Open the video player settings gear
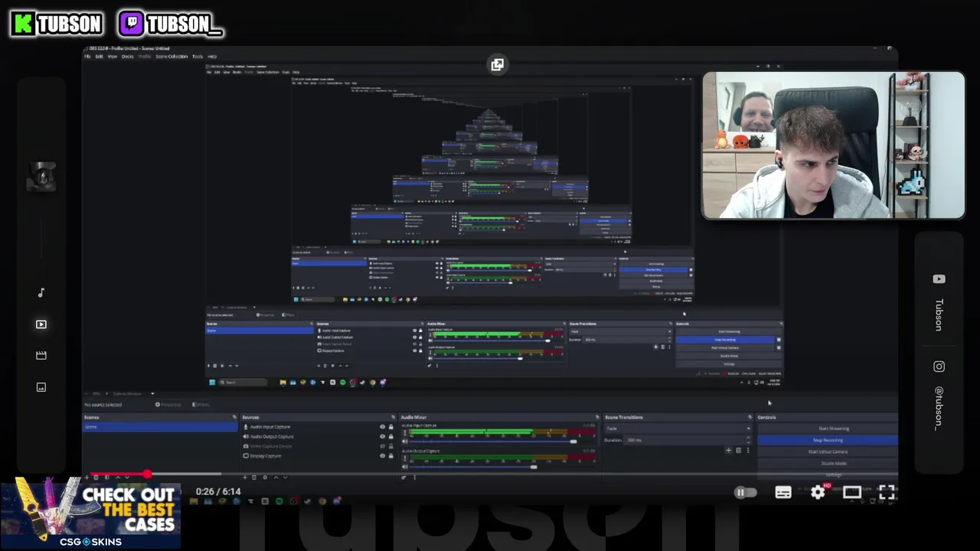Screen dimensions: 980x551 point(818,493)
